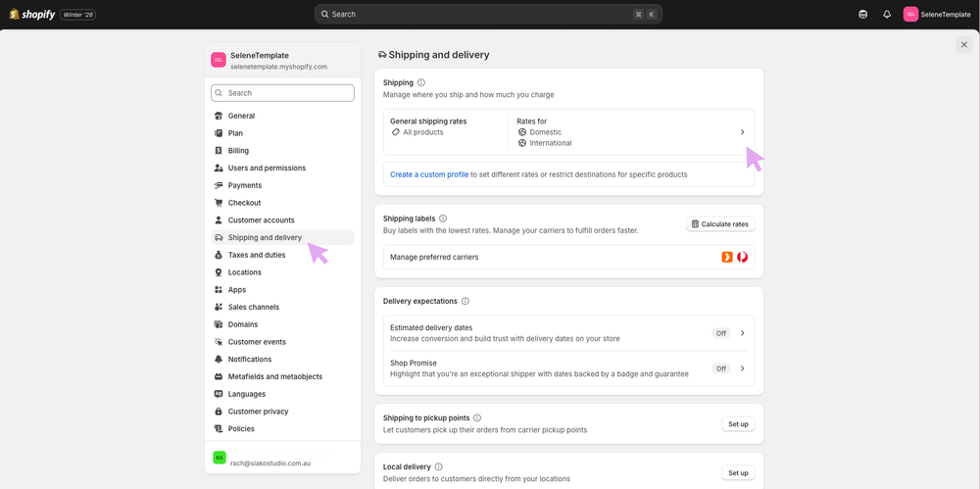Toggle Estimated delivery dates Off badge
The width and height of the screenshot is (980, 489).
point(721,333)
